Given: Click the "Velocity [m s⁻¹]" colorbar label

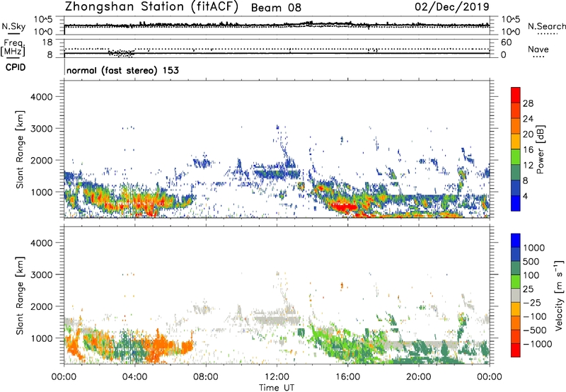Looking at the screenshot, I should (x=559, y=295).
